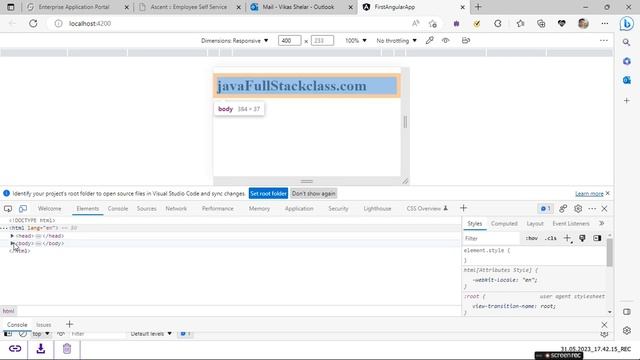Switch to the Computed styles tab
The width and height of the screenshot is (640, 360).
click(x=504, y=224)
